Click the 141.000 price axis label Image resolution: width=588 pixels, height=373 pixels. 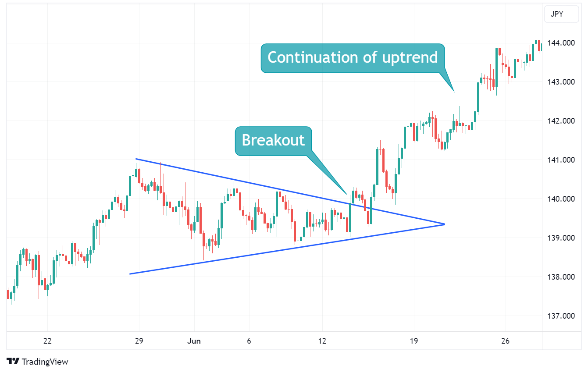click(x=562, y=160)
